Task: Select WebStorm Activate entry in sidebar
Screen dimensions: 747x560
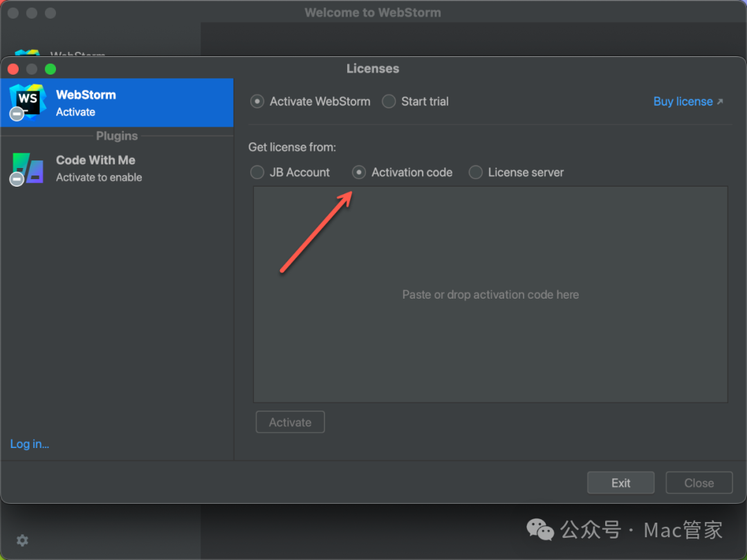Action: [x=117, y=103]
